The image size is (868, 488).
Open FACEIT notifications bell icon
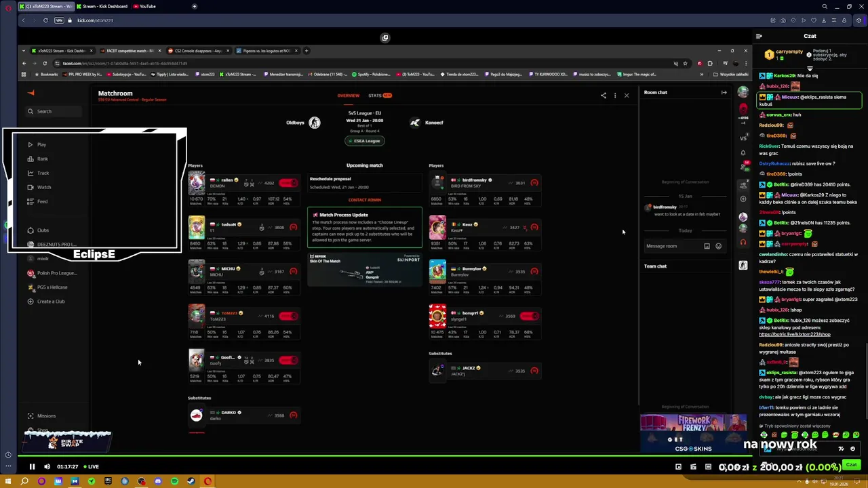(x=743, y=152)
